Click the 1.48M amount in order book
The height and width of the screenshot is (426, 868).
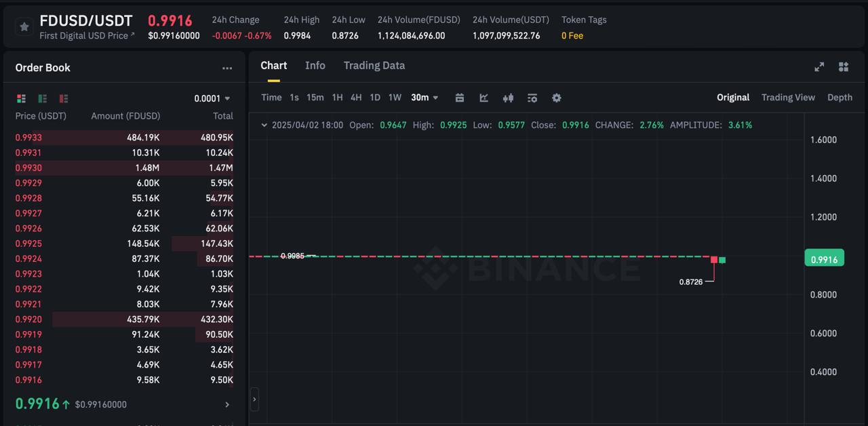[x=147, y=168]
